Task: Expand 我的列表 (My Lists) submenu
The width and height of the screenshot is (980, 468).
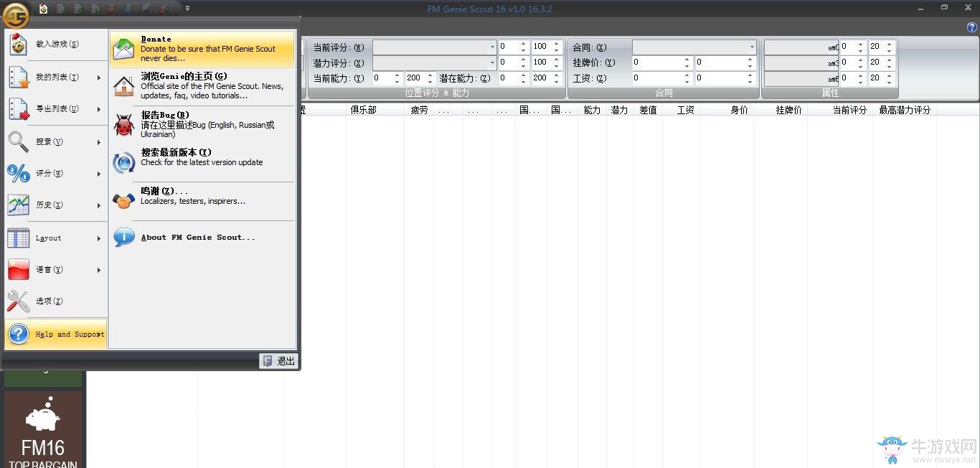Action: 56,77
